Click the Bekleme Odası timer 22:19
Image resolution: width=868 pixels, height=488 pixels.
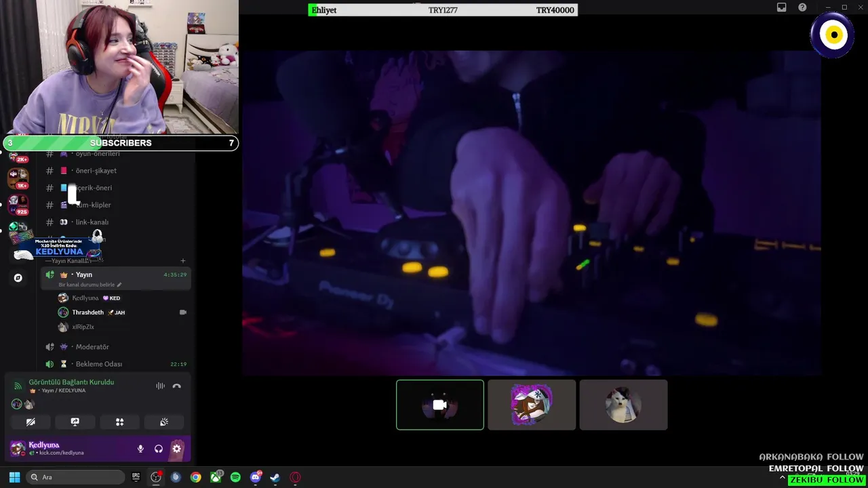point(178,364)
